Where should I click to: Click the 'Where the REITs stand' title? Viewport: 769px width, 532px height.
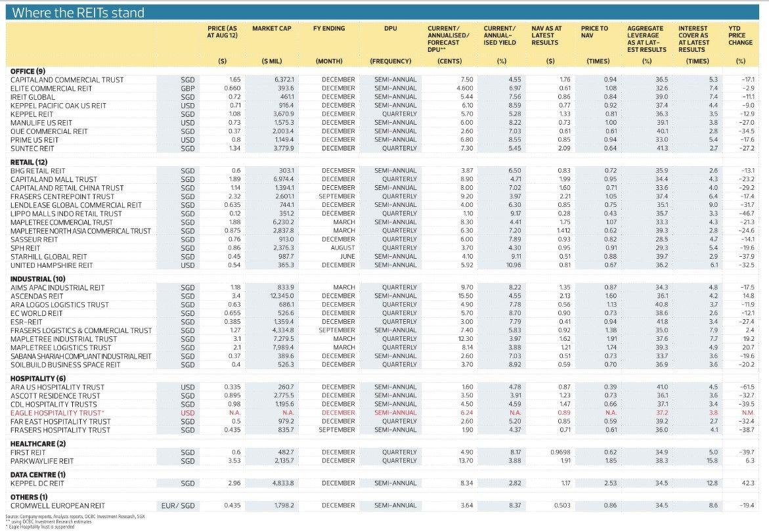79,12
